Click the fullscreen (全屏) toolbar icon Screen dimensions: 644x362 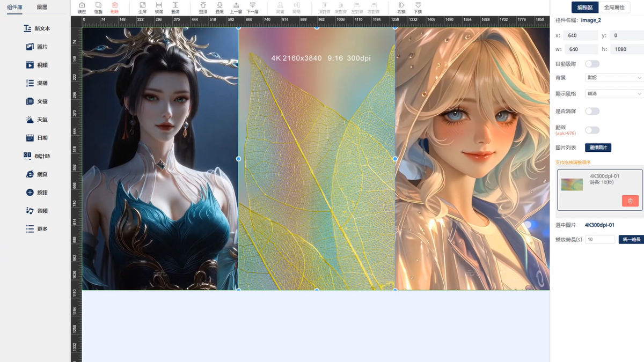point(142,7)
